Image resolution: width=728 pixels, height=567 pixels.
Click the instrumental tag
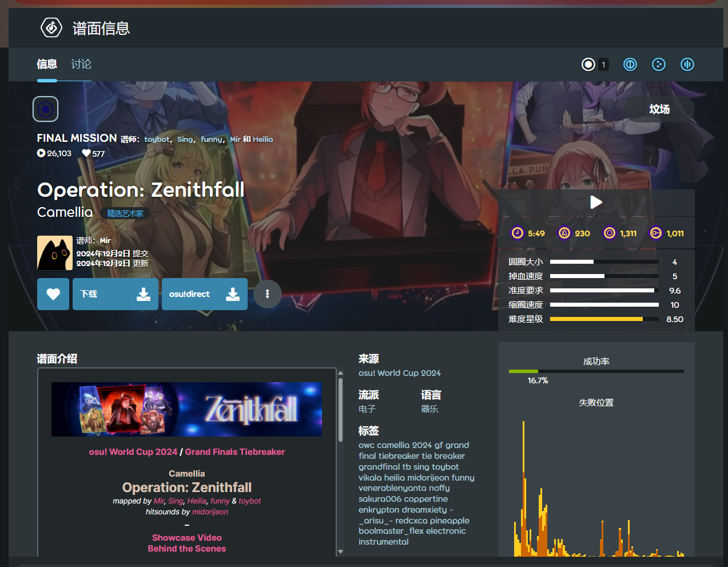click(x=384, y=542)
